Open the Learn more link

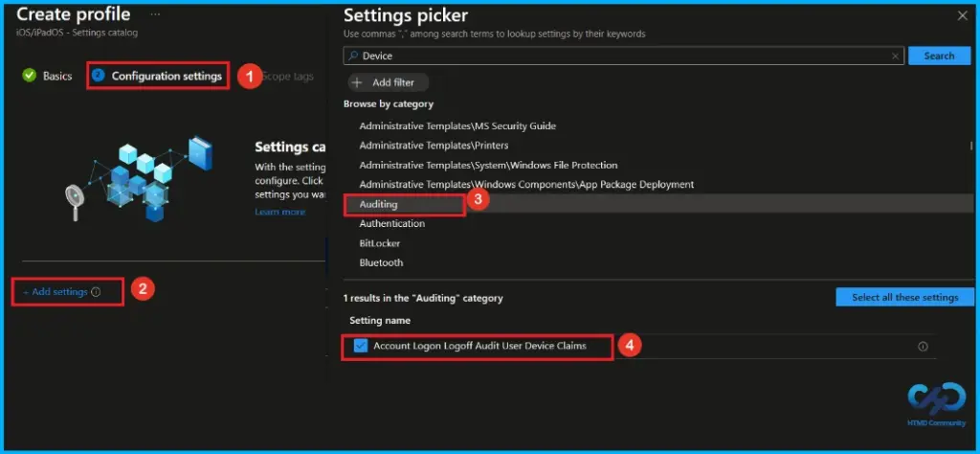(x=280, y=212)
